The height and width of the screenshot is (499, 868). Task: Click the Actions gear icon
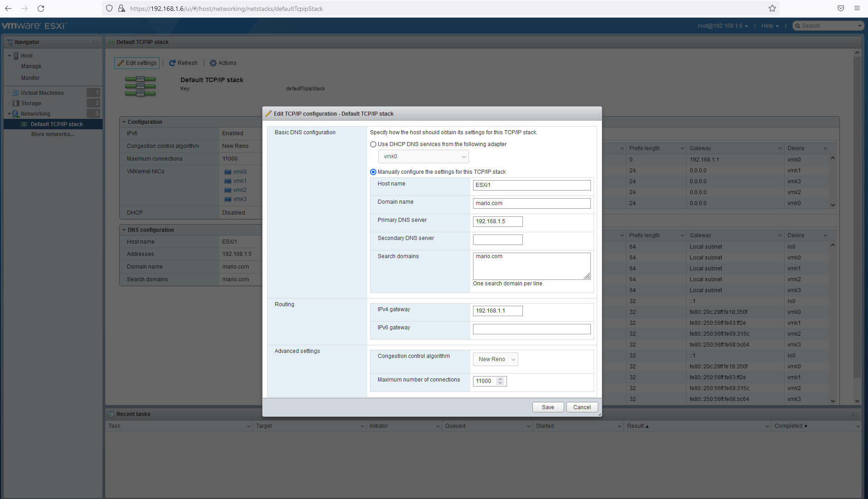(x=213, y=63)
